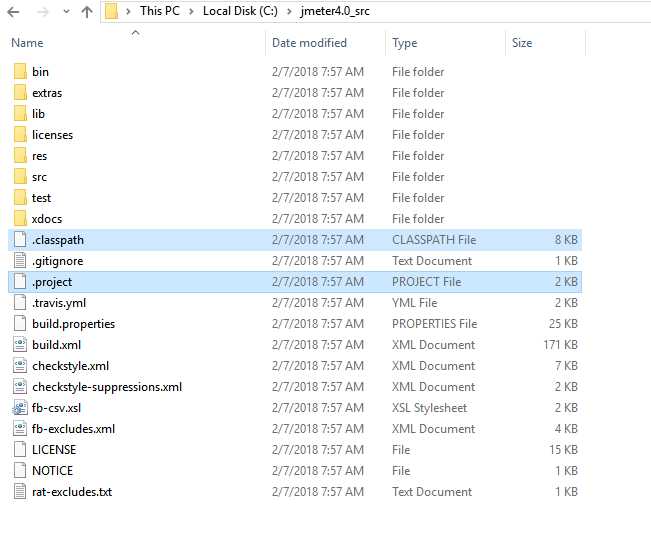This screenshot has height=555, width=651.
Task: Click the jmeter4.0_src breadcrumb
Action: pos(335,11)
